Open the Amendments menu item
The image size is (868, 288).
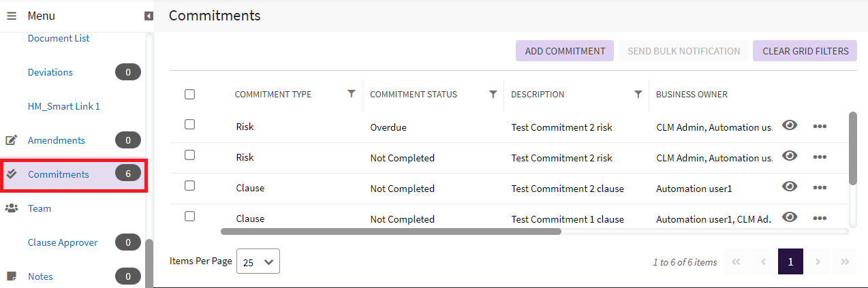57,140
